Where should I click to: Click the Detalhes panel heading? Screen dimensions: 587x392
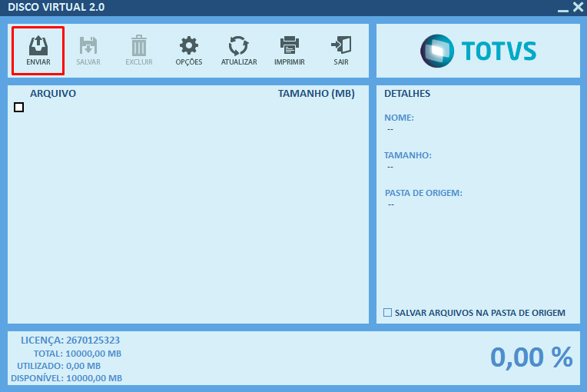click(x=407, y=94)
